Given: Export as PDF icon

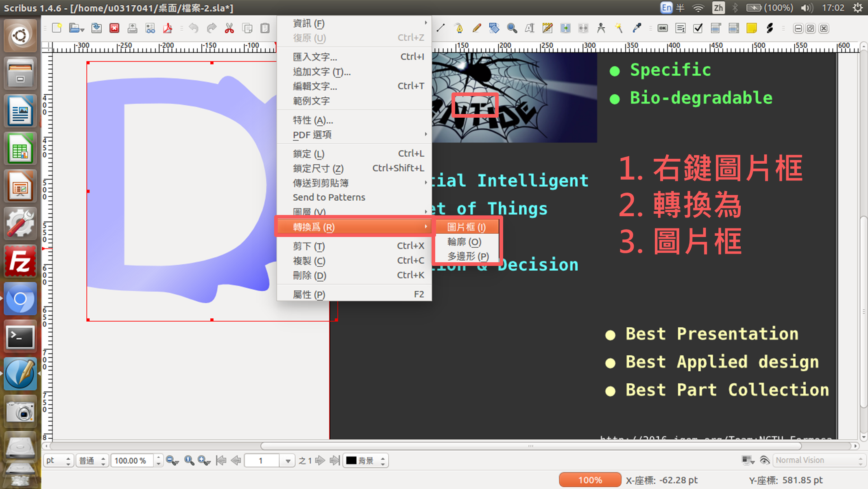Looking at the screenshot, I should 168,28.
